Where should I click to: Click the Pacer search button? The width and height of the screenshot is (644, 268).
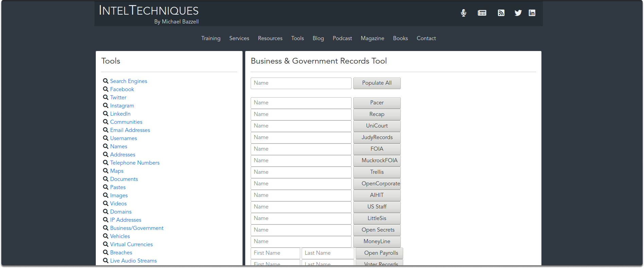click(377, 103)
